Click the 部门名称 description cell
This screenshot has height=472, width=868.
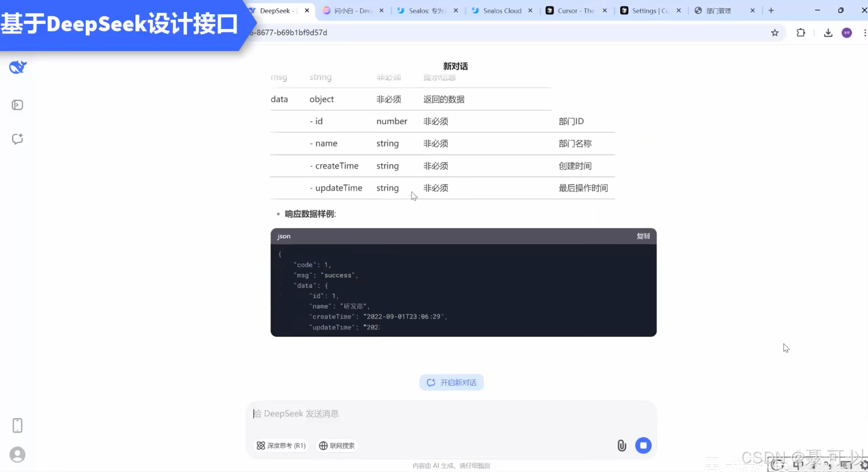coord(575,143)
